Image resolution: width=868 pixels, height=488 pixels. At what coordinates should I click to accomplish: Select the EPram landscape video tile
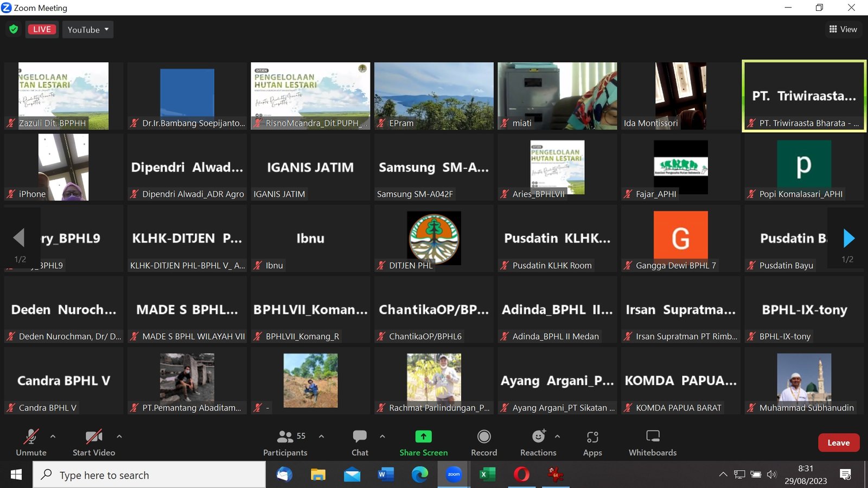click(x=434, y=96)
